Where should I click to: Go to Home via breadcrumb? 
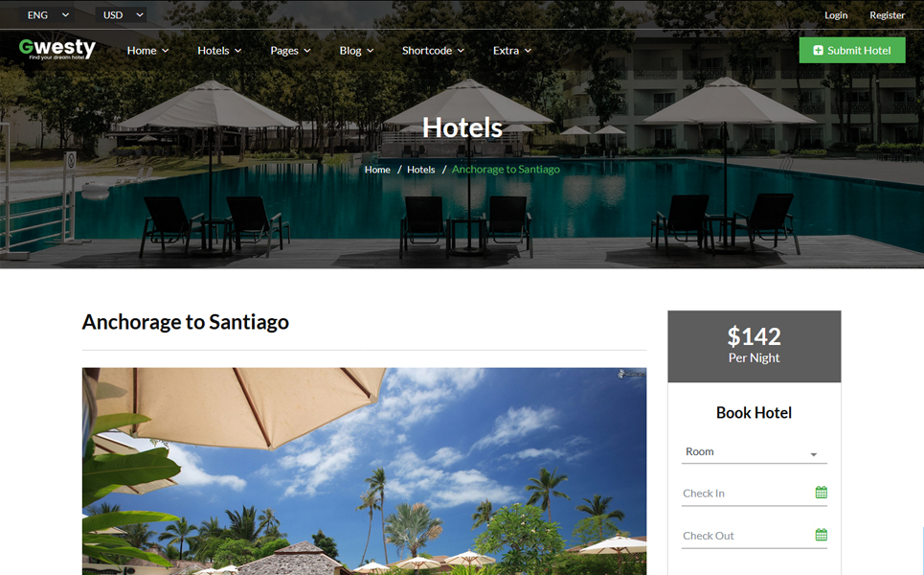click(x=377, y=170)
